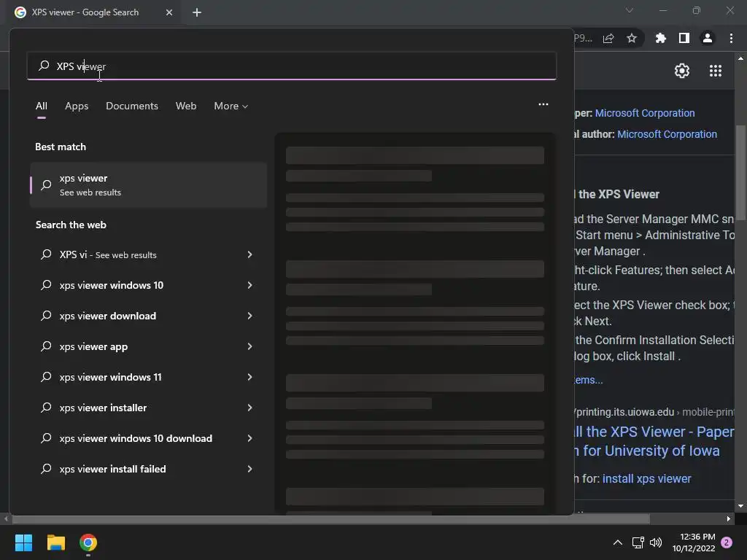Expand 'xps viewer windows 10 download' arrow
The image size is (747, 560).
point(249,438)
